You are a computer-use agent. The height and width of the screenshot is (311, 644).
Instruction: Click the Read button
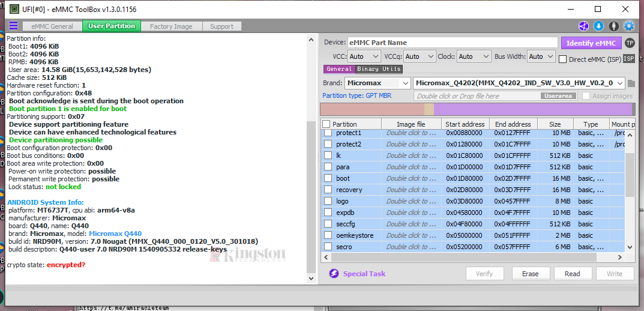[572, 274]
